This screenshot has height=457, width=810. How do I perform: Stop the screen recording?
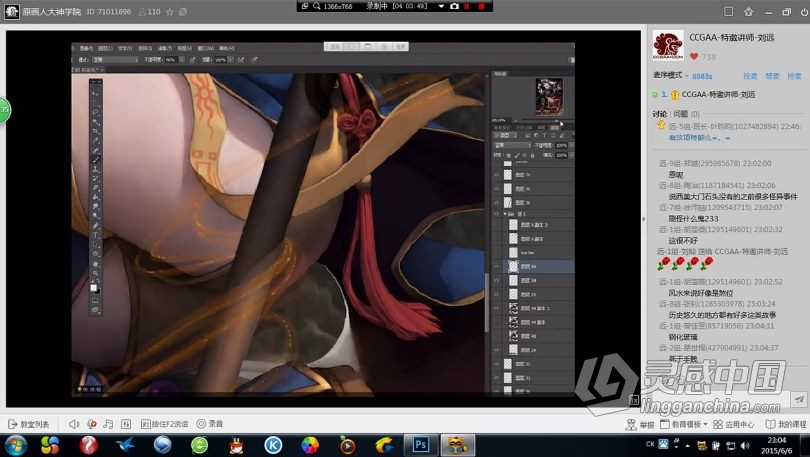point(481,6)
